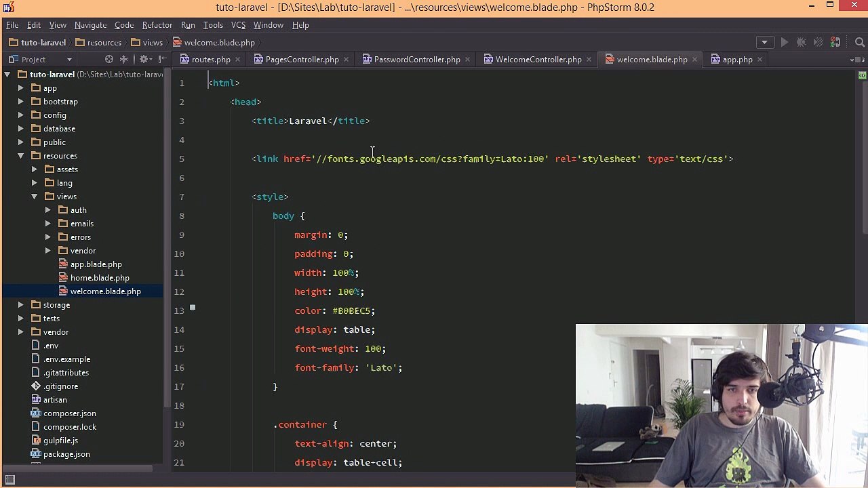This screenshot has height=488, width=868.
Task: Close the routes.php tab
Action: [237, 60]
